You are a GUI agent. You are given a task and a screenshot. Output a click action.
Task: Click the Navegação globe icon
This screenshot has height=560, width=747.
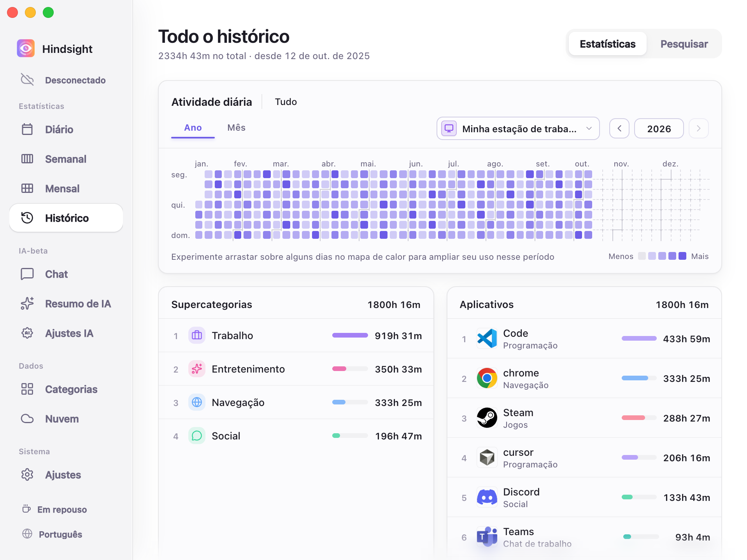(197, 402)
